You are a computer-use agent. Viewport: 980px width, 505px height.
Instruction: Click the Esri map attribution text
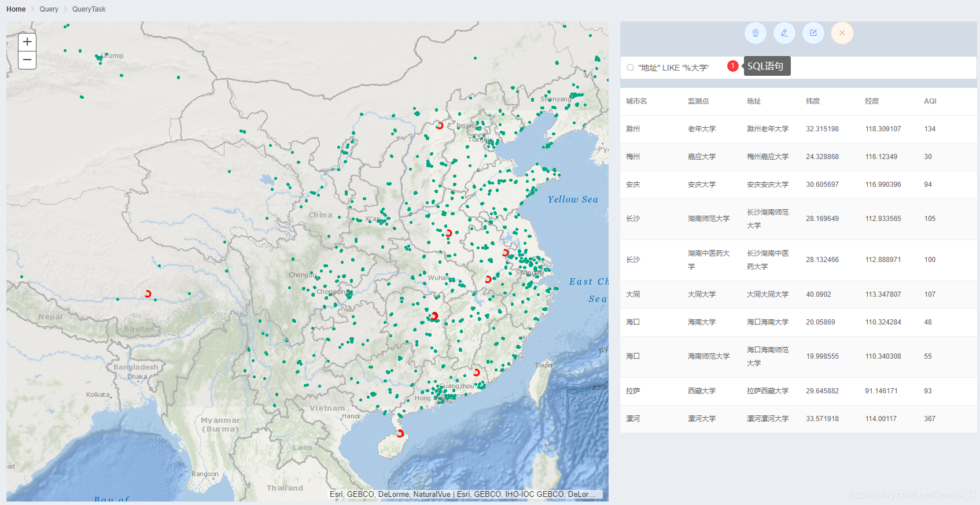point(463,494)
